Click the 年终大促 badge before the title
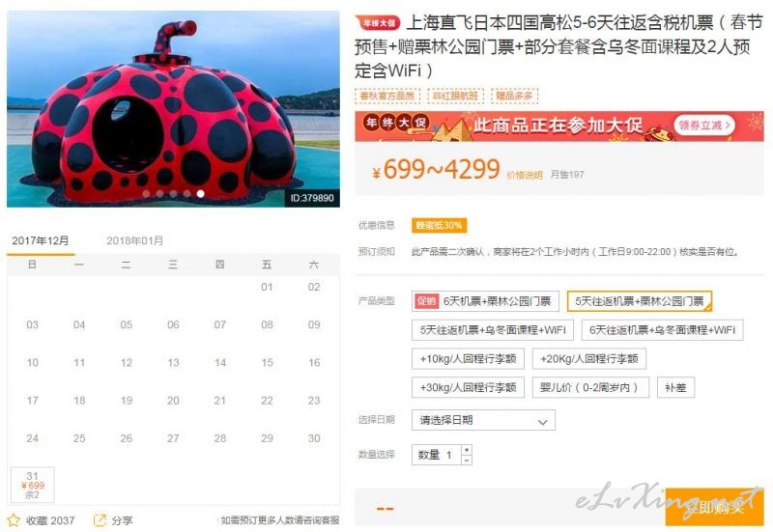This screenshot has width=773, height=532. click(x=378, y=22)
